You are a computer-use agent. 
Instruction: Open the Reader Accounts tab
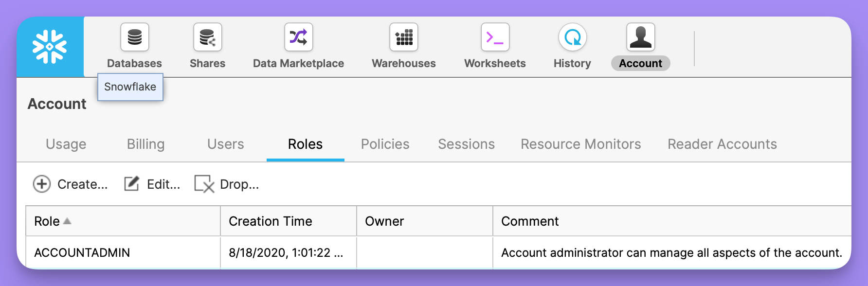point(723,144)
